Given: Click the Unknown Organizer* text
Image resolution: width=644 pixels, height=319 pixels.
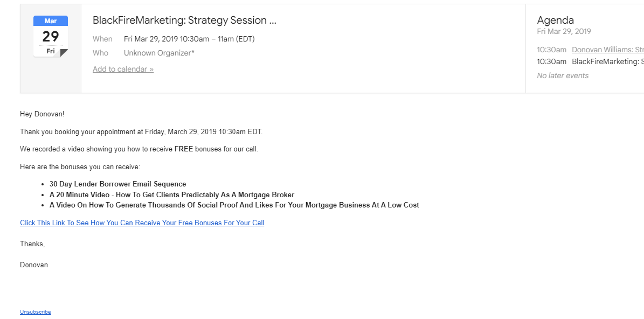Looking at the screenshot, I should 159,53.
